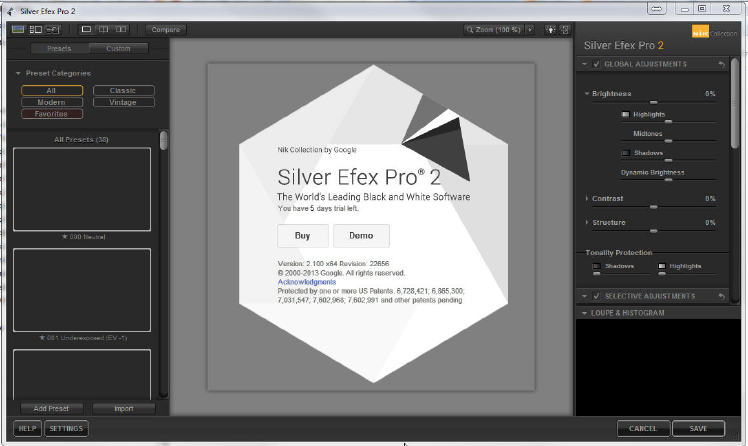
Task: Click the 001 Underexposed preset thumbnail
Action: (82, 290)
